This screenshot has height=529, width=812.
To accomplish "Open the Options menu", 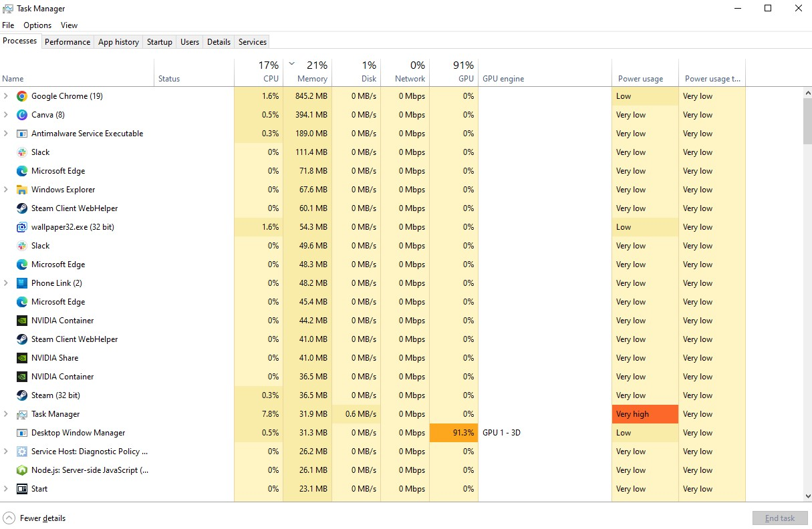I will tap(37, 25).
